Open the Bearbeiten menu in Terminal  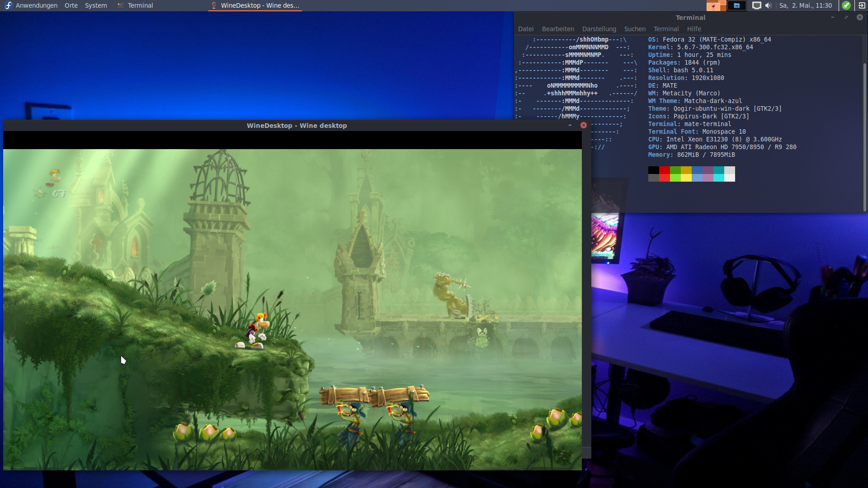557,29
